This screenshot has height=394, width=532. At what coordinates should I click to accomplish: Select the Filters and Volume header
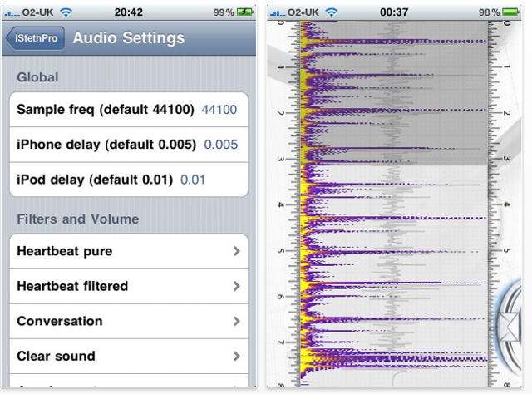pos(78,219)
